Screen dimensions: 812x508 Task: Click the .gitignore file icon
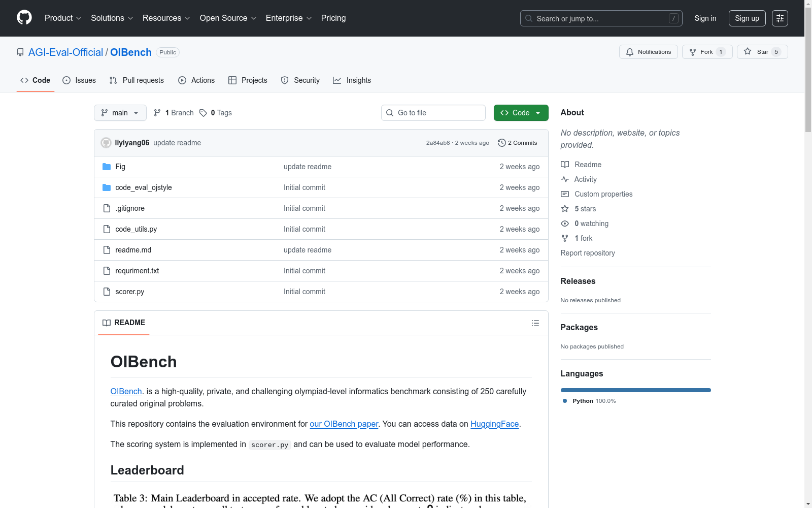[x=107, y=208]
